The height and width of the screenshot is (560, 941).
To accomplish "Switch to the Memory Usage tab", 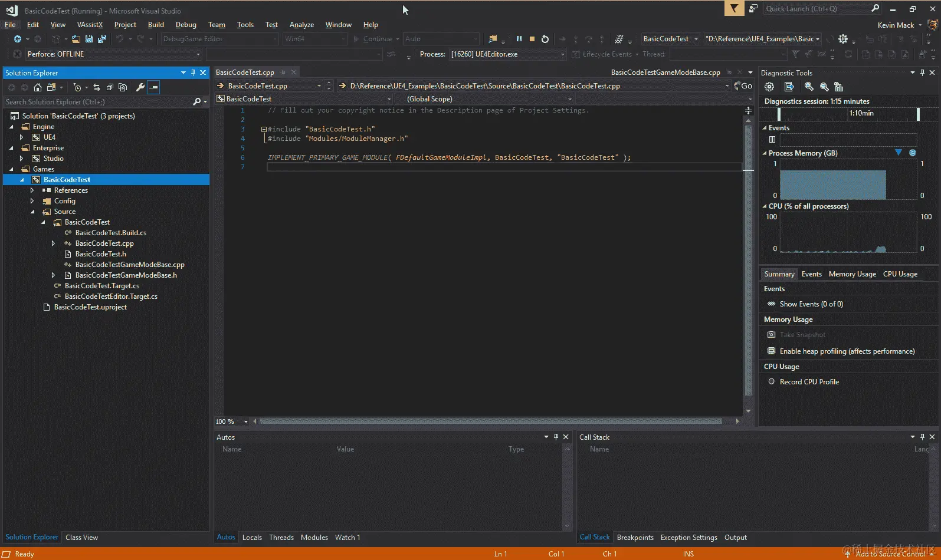I will 852,274.
